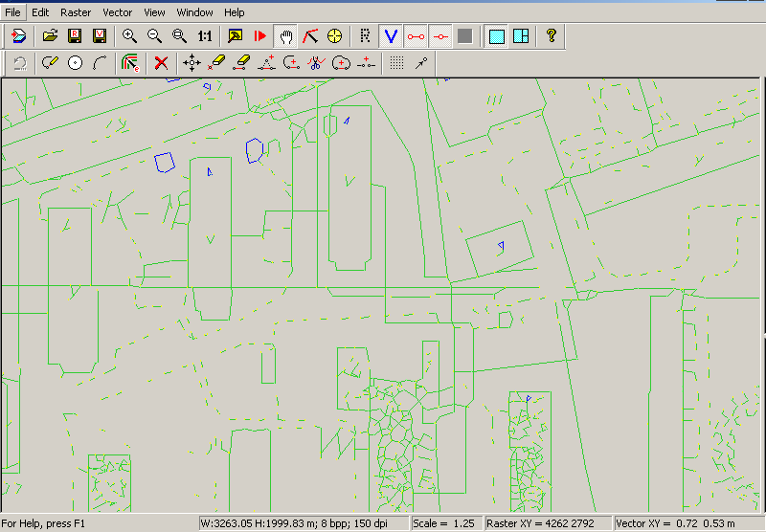Click the red X delete icon

(x=161, y=63)
